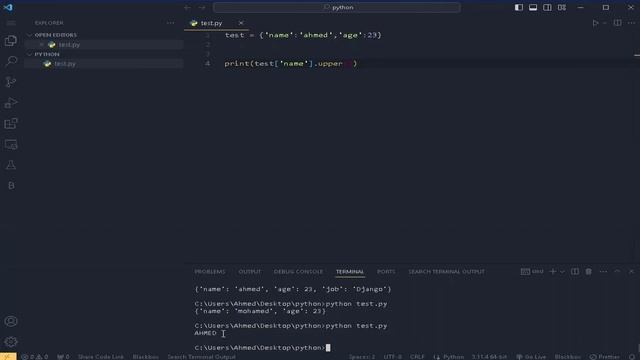This screenshot has width=640, height=360.
Task: Toggle secondary side bar visibility
Action: pyautogui.click(x=547, y=7)
